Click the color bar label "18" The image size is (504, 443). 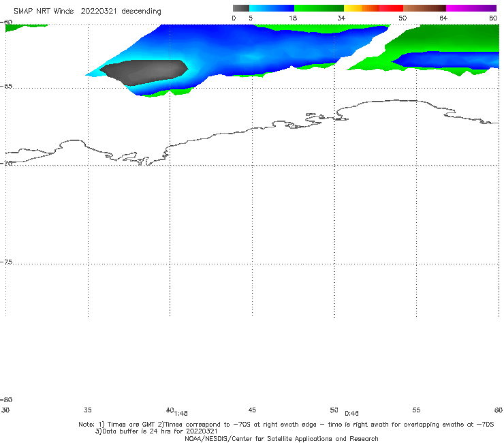click(x=293, y=18)
